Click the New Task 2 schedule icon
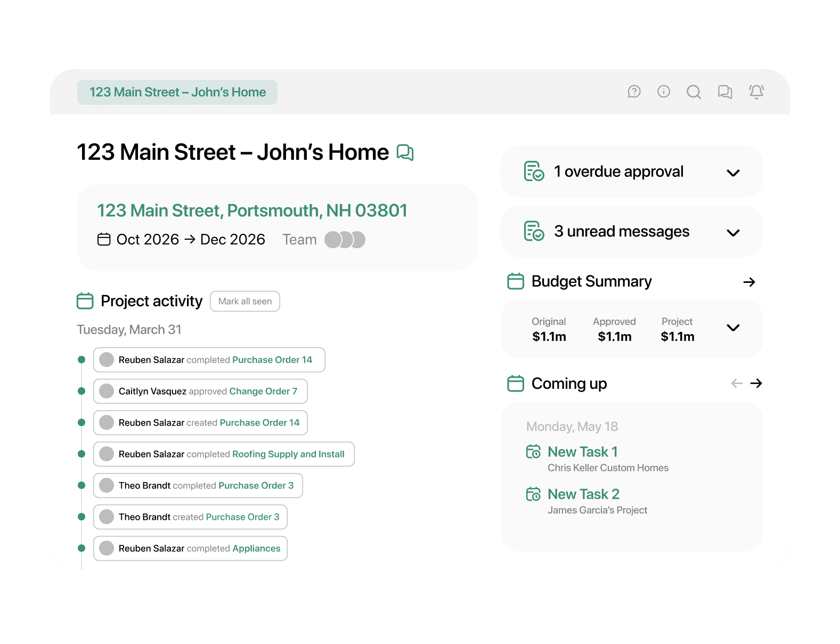The image size is (840, 644). (533, 494)
